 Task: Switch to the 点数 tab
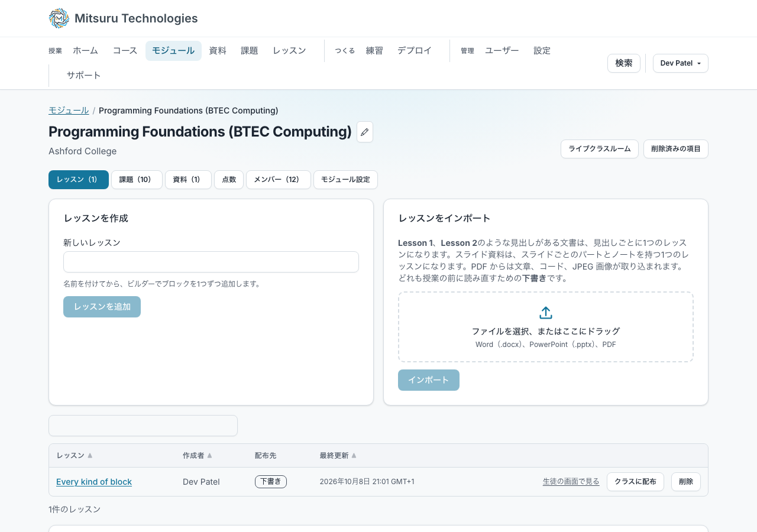click(229, 180)
